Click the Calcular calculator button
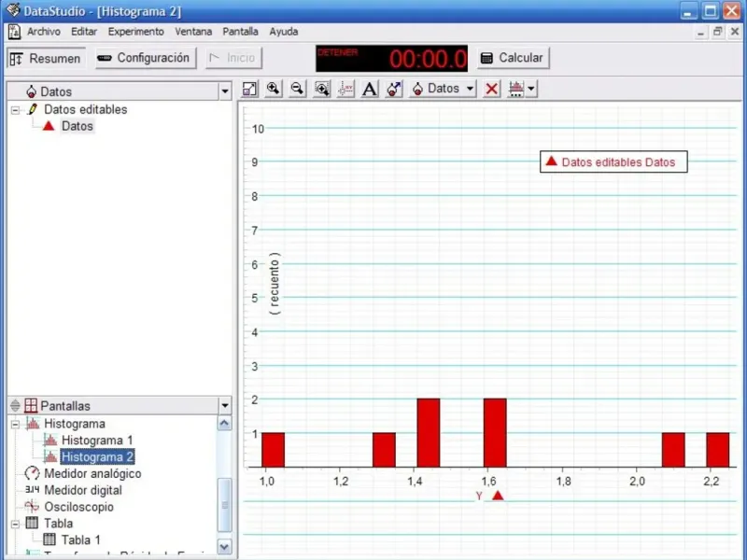This screenshot has height=560, width=747. [x=513, y=58]
